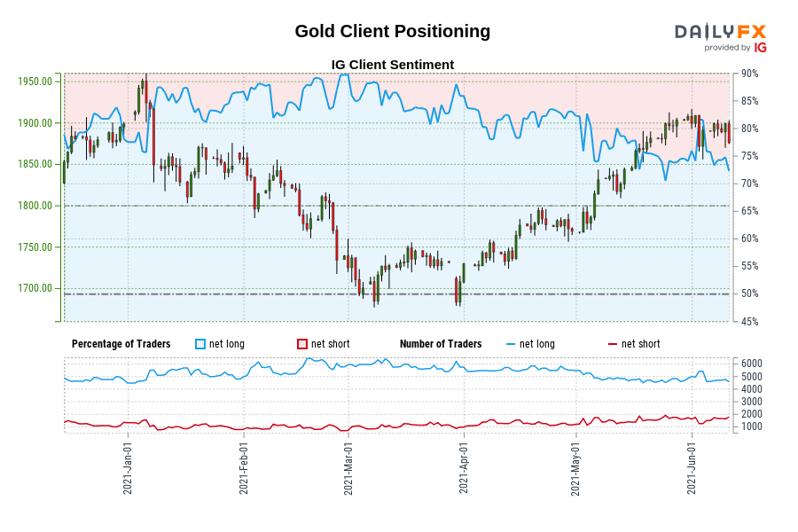Click the 'Percentage of Traders' legend heading
The width and height of the screenshot is (798, 532).
tap(121, 344)
